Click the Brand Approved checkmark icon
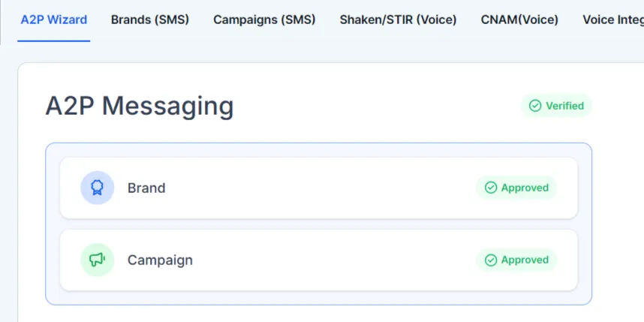This screenshot has height=322, width=644. (491, 188)
